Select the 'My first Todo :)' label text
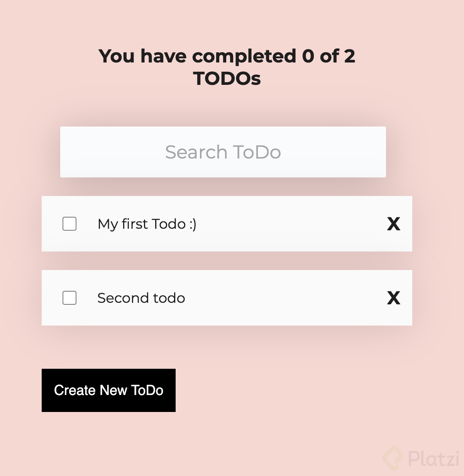The height and width of the screenshot is (476, 464). 147,224
